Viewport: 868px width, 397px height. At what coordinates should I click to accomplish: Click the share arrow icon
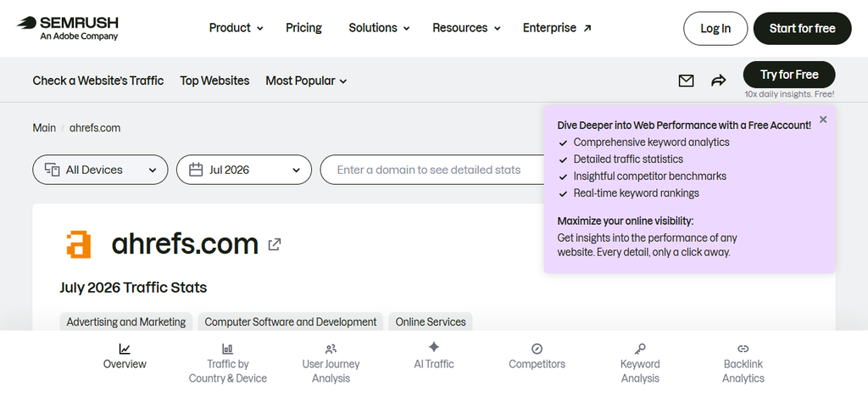point(718,81)
